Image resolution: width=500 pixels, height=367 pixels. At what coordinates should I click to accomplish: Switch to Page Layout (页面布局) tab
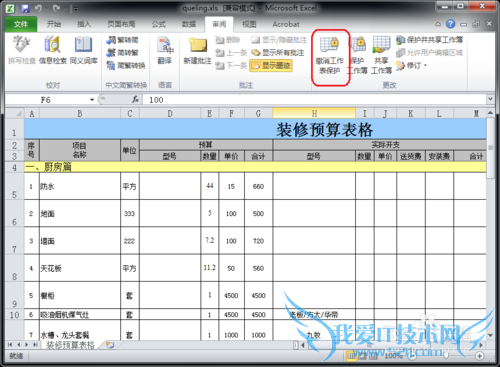point(121,24)
